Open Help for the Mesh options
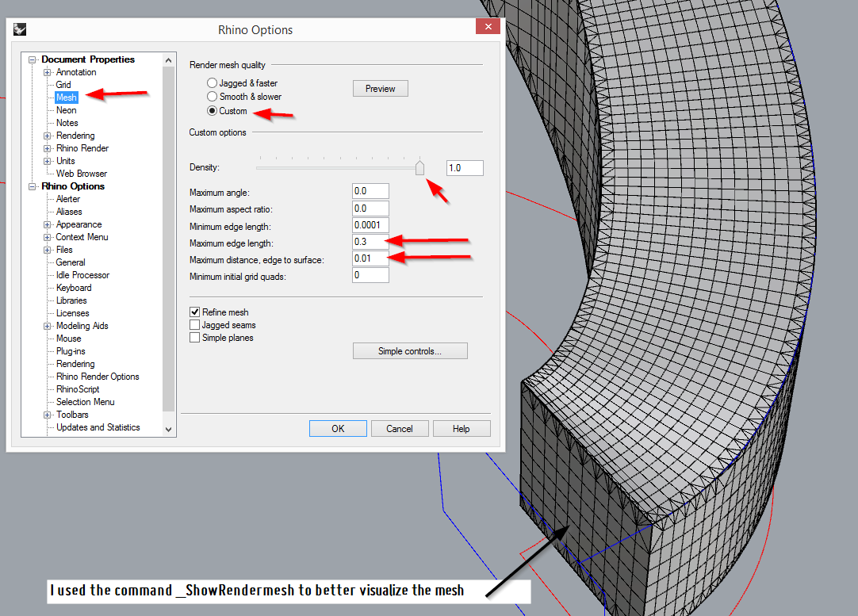Screen dimensions: 858x616 (x=462, y=429)
